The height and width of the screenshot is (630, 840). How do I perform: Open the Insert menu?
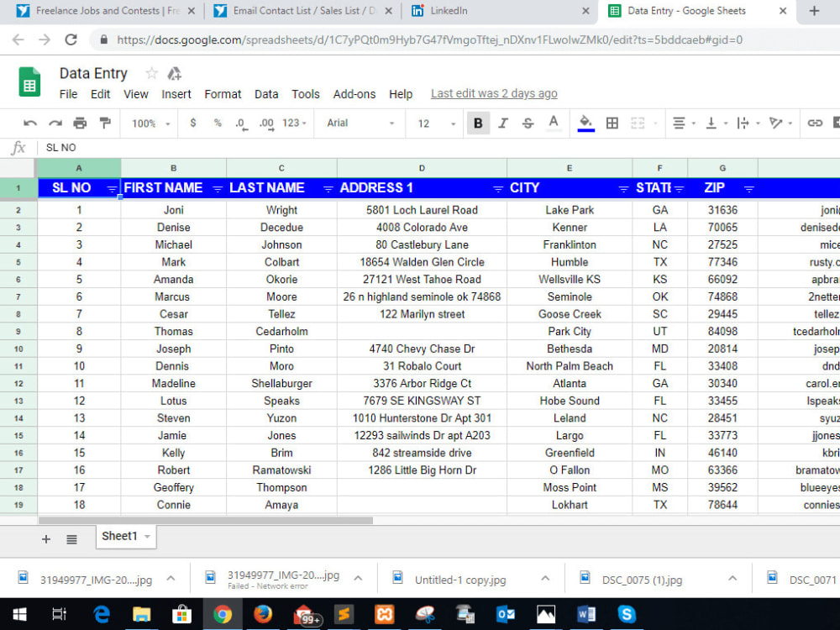(x=176, y=94)
